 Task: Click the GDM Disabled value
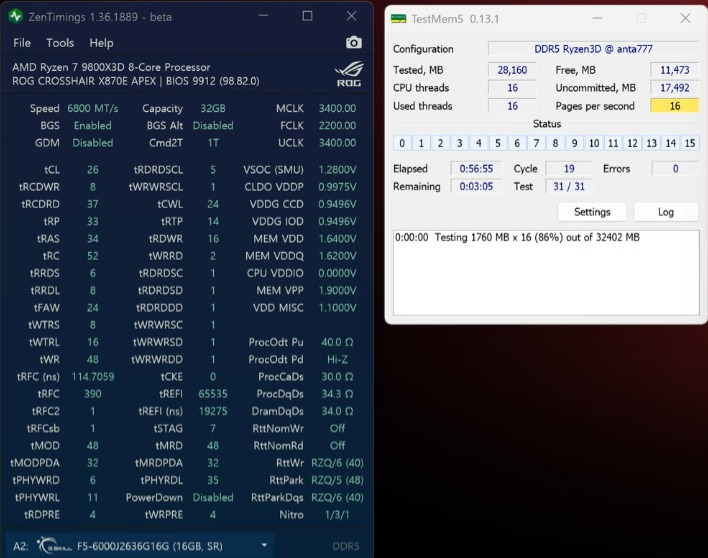pyautogui.click(x=93, y=143)
